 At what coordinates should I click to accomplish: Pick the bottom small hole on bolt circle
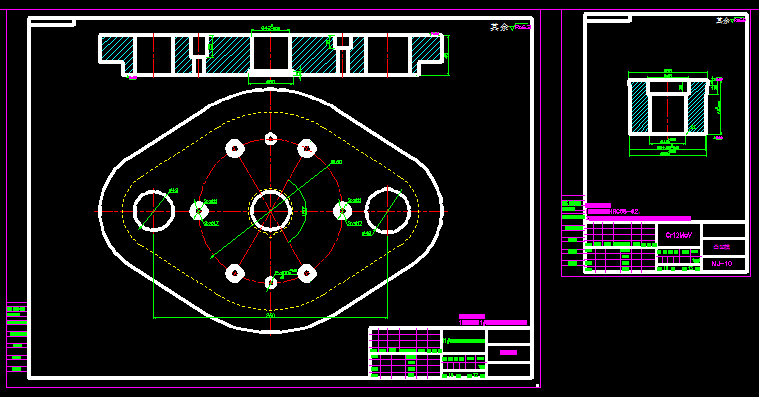click(x=271, y=282)
